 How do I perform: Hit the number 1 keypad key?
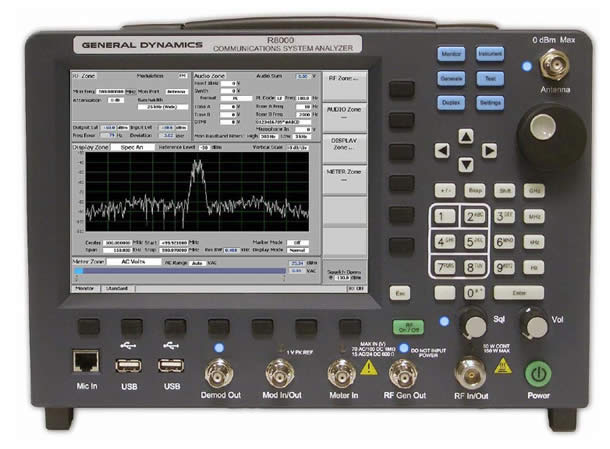(444, 216)
